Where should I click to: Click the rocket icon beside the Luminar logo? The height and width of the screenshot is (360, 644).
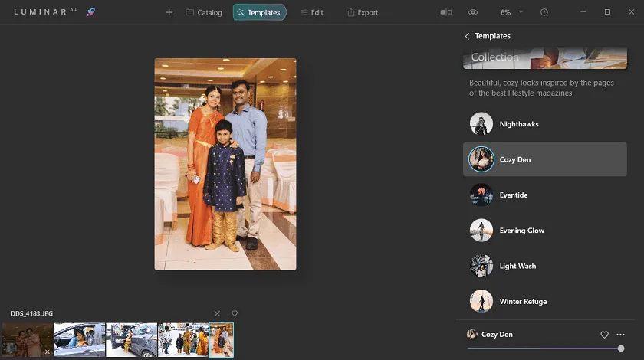[90, 12]
